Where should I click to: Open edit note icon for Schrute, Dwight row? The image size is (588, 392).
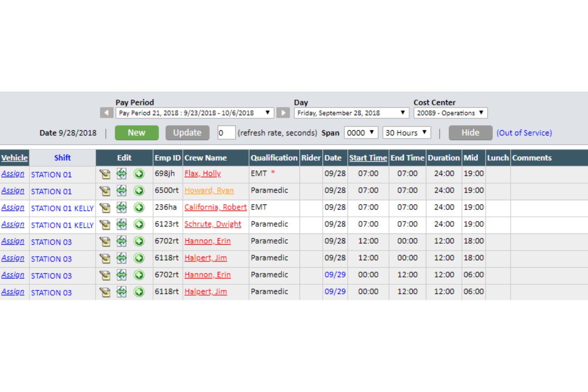[105, 224]
